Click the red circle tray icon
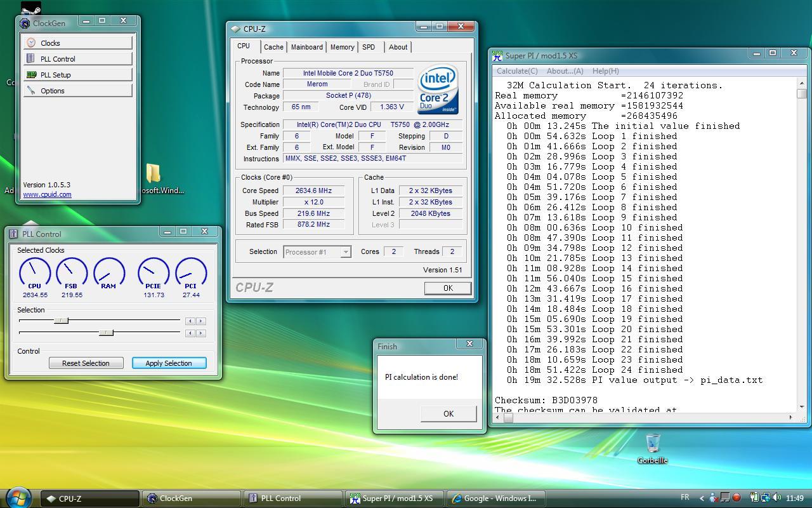812x508 pixels. (737, 498)
